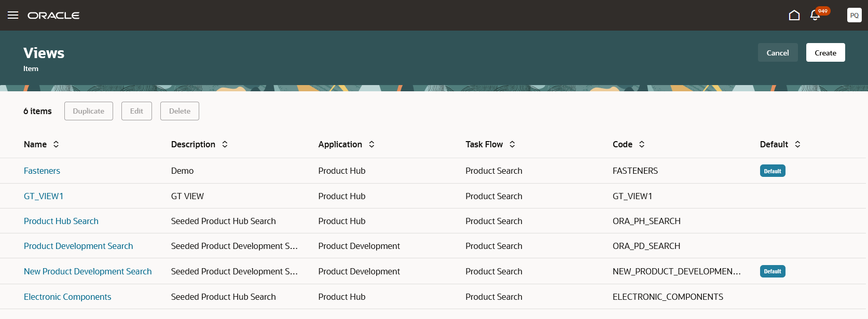Viewport: 868px width, 319px height.
Task: Open the PQ user profile menu
Action: [854, 15]
